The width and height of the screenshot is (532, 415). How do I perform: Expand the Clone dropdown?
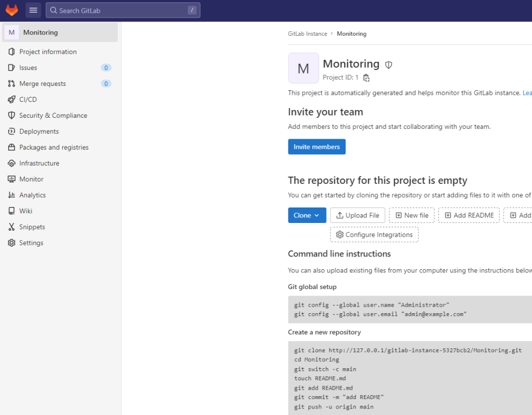click(x=307, y=215)
